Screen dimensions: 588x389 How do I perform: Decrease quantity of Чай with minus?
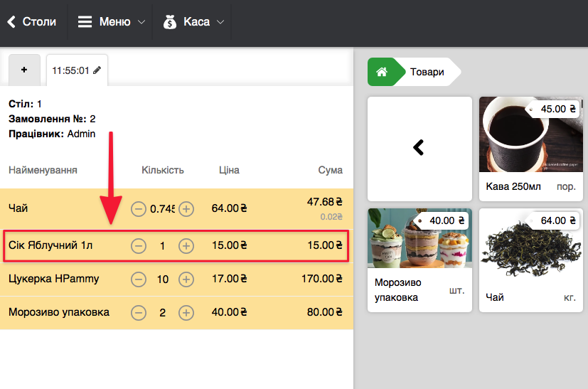pos(139,209)
